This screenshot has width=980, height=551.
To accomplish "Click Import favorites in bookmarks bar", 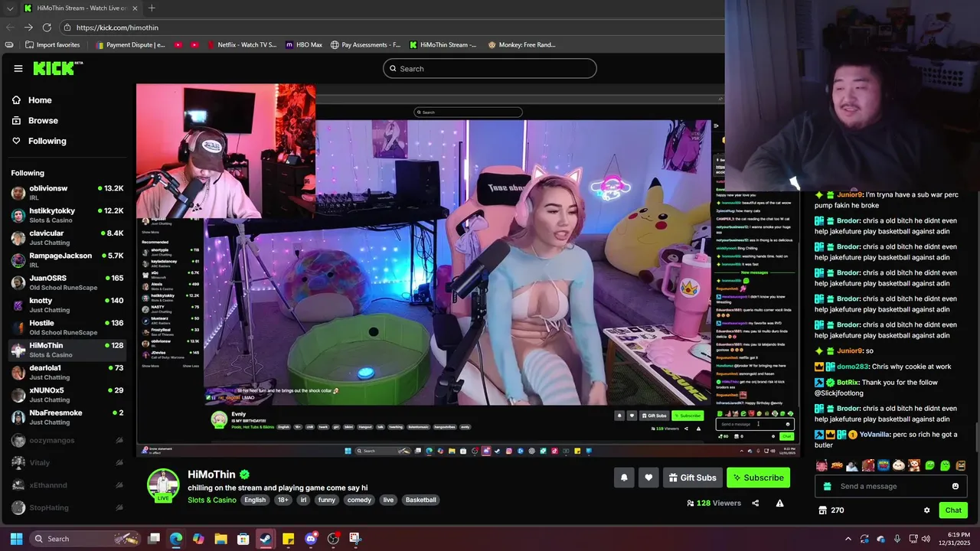I will pyautogui.click(x=53, y=45).
